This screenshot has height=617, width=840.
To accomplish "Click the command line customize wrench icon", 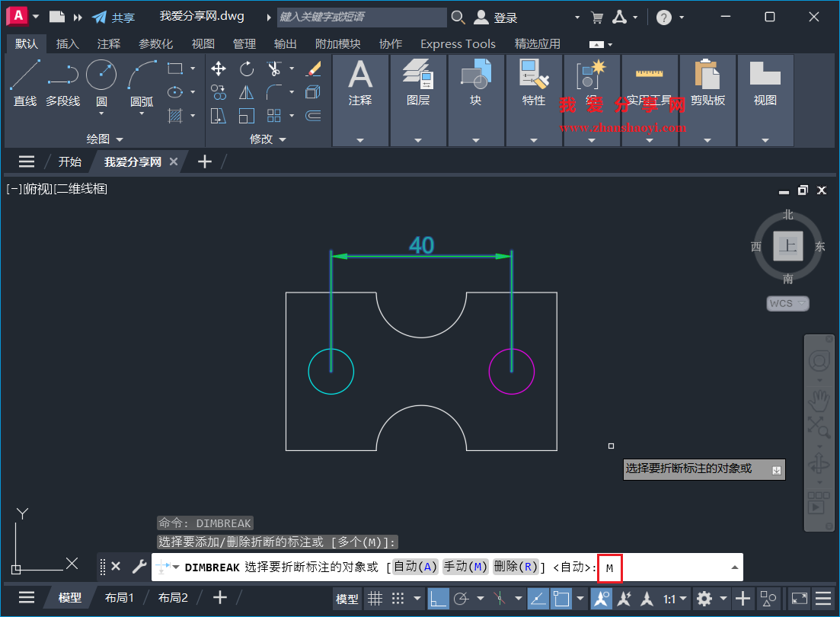I will click(139, 567).
